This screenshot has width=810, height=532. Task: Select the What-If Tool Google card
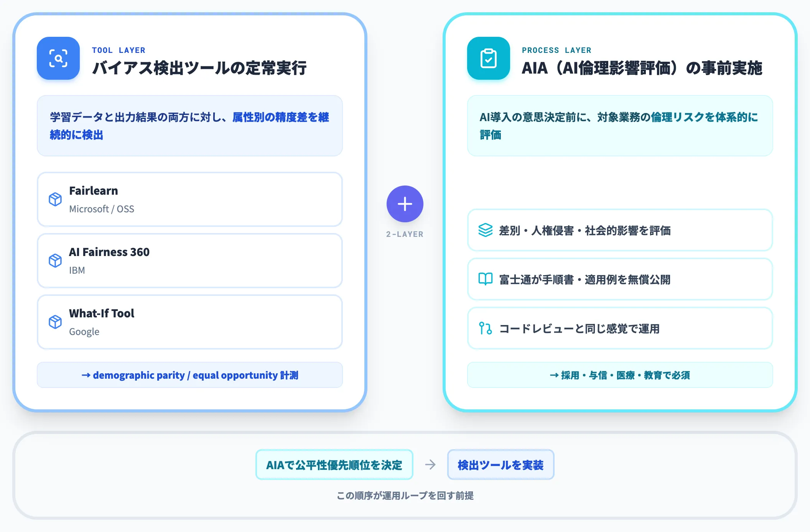190,322
